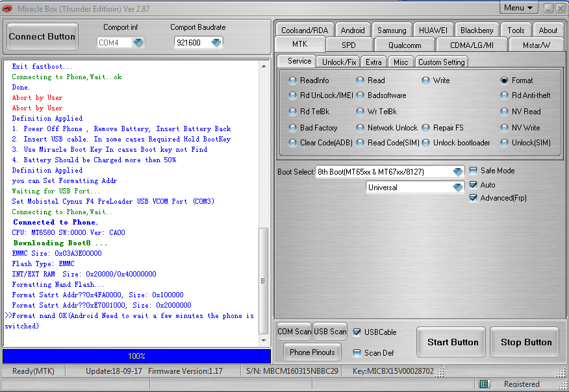Open the Custom Setting sub-tab
The width and height of the screenshot is (569, 392).
coord(441,62)
